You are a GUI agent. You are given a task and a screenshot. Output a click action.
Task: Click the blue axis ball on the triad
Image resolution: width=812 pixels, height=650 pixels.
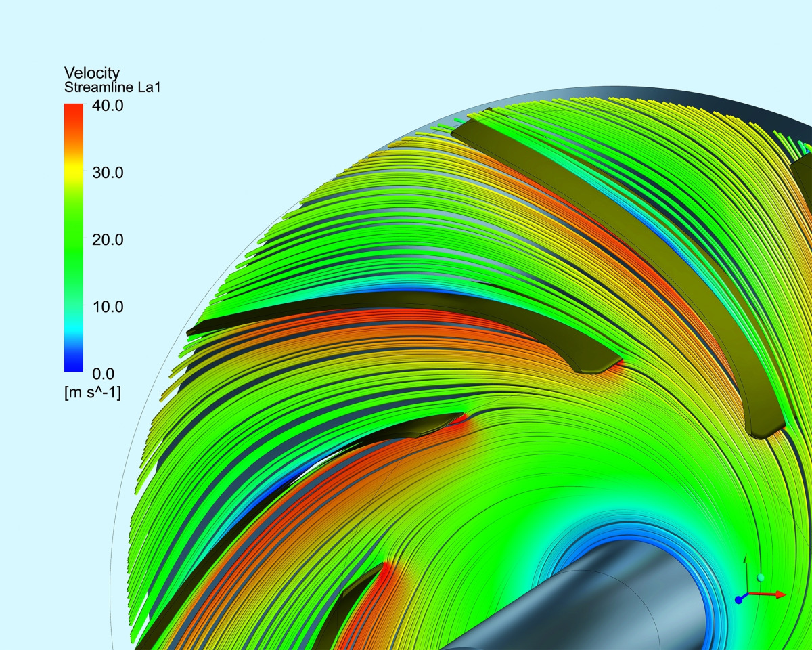click(738, 600)
